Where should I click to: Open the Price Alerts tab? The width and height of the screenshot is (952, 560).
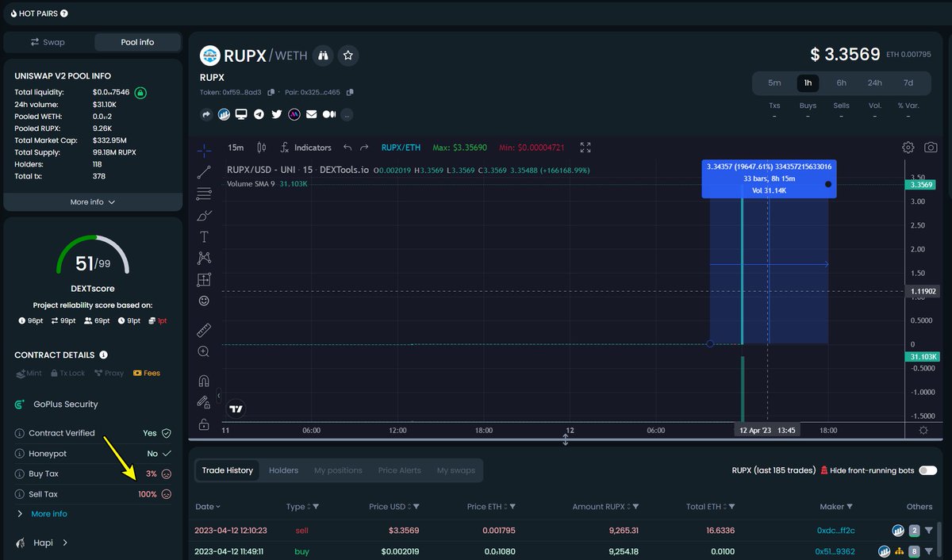tap(399, 470)
